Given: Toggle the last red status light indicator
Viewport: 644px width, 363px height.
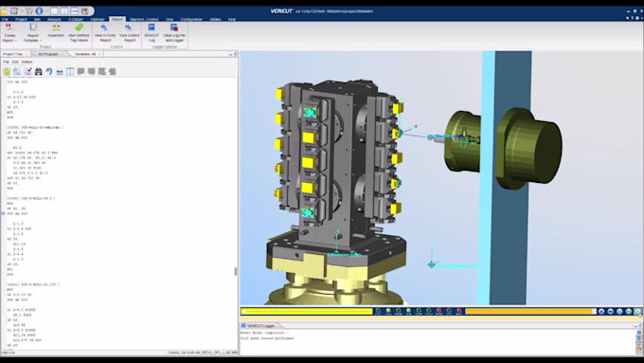Looking at the screenshot, I should click(x=459, y=311).
